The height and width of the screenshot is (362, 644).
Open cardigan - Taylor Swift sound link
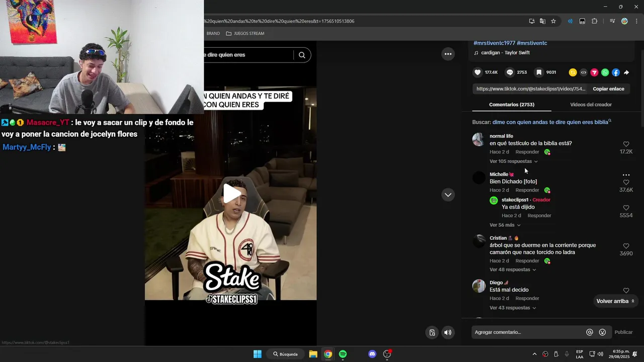[x=505, y=53]
